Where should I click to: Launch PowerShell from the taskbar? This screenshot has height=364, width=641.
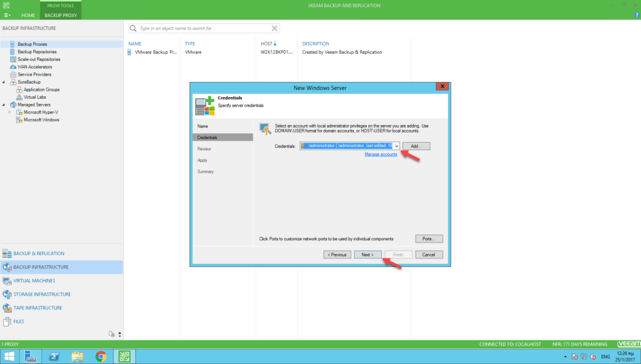(x=54, y=356)
